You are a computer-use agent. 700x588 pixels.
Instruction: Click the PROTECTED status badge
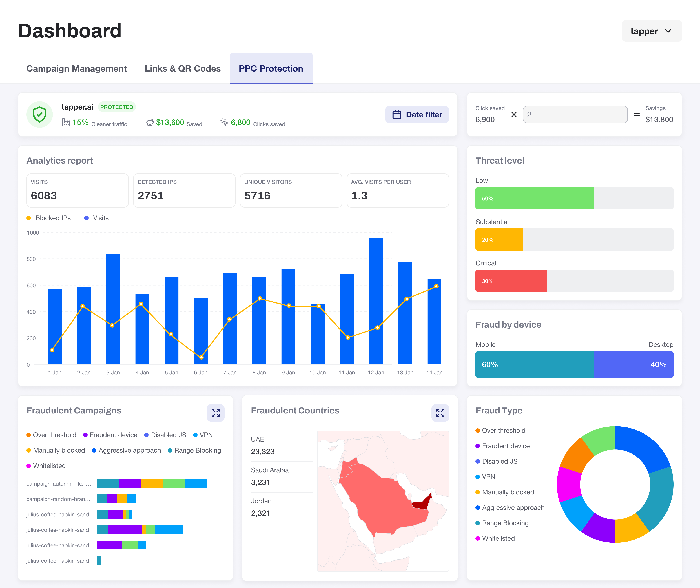pos(117,107)
